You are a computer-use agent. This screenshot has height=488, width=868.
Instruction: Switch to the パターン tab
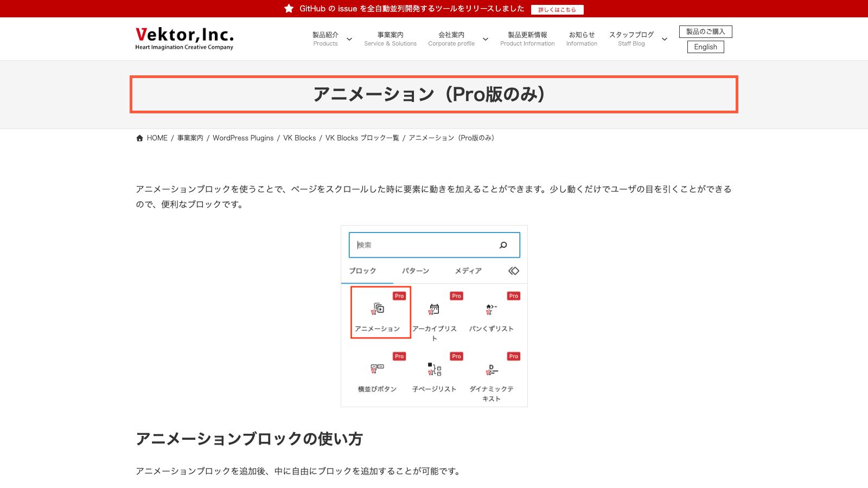tap(416, 271)
